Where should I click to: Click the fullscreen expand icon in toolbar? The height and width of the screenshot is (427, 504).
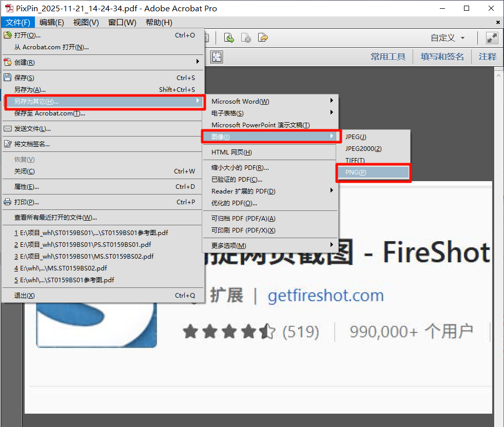[492, 38]
